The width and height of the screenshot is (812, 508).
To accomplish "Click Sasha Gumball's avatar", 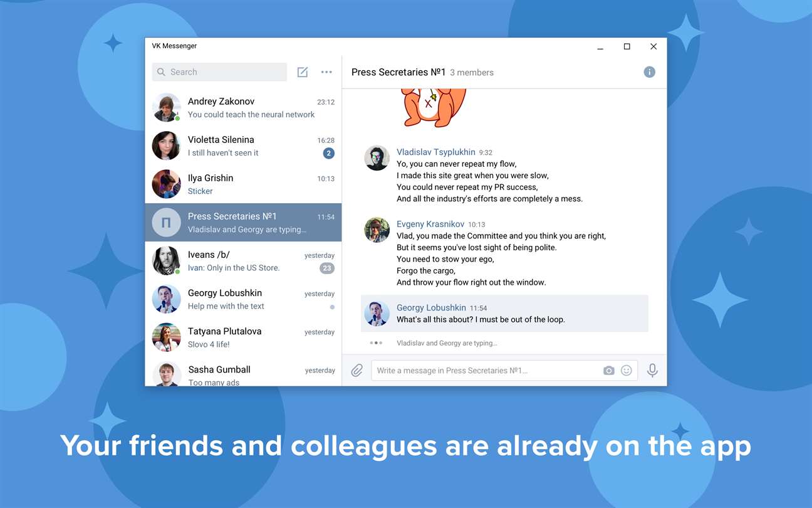I will 167,374.
